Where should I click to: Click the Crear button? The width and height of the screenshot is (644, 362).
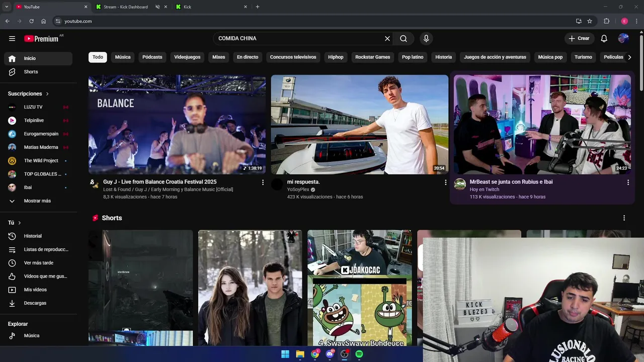click(x=579, y=39)
